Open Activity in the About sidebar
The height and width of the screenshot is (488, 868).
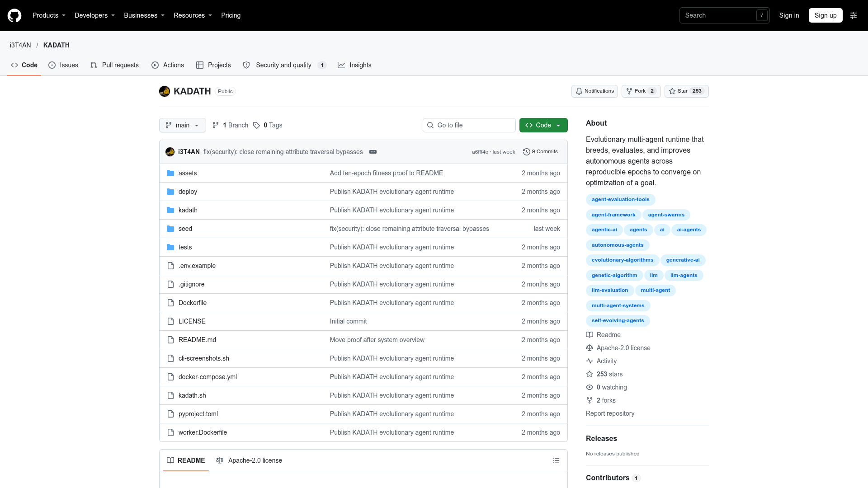click(601, 361)
